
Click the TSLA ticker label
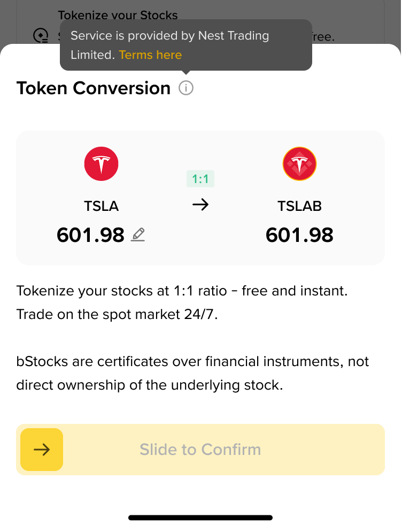click(102, 206)
